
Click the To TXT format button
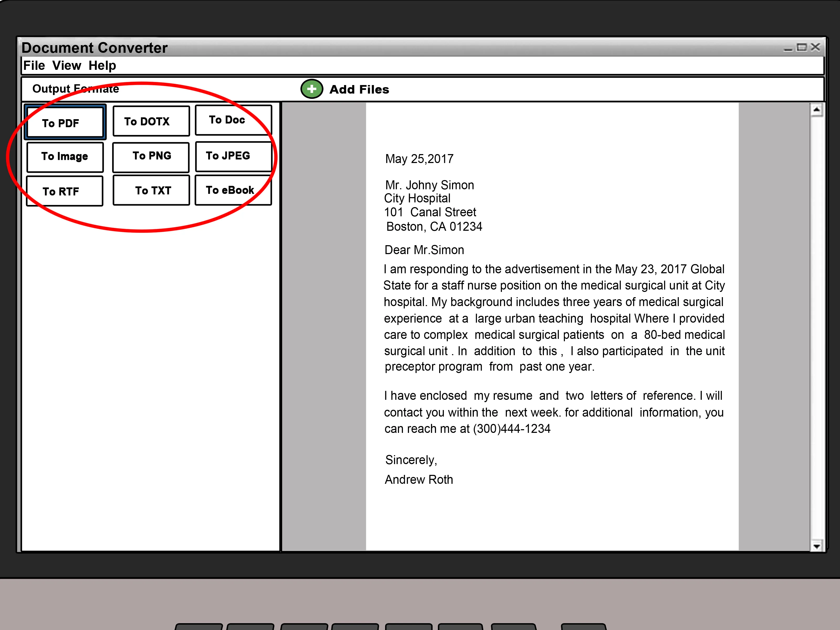tap(151, 190)
